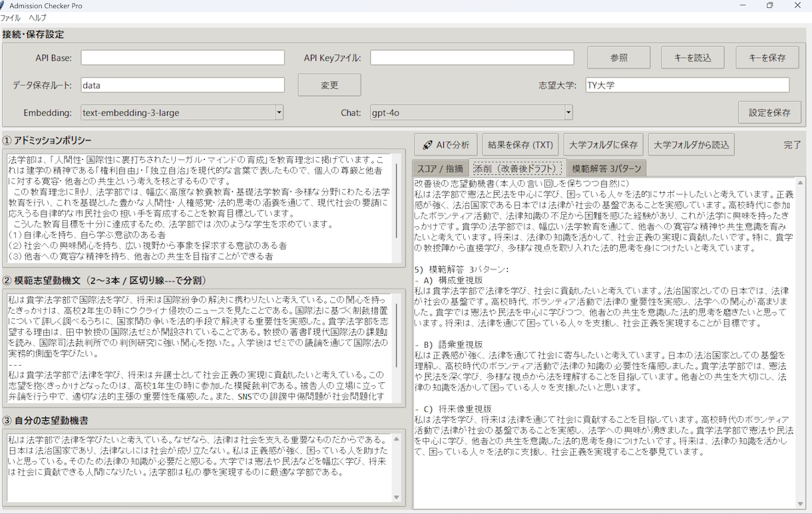Click the '5) 模範解答 3パターン:' line
The image size is (812, 514).
[461, 269]
